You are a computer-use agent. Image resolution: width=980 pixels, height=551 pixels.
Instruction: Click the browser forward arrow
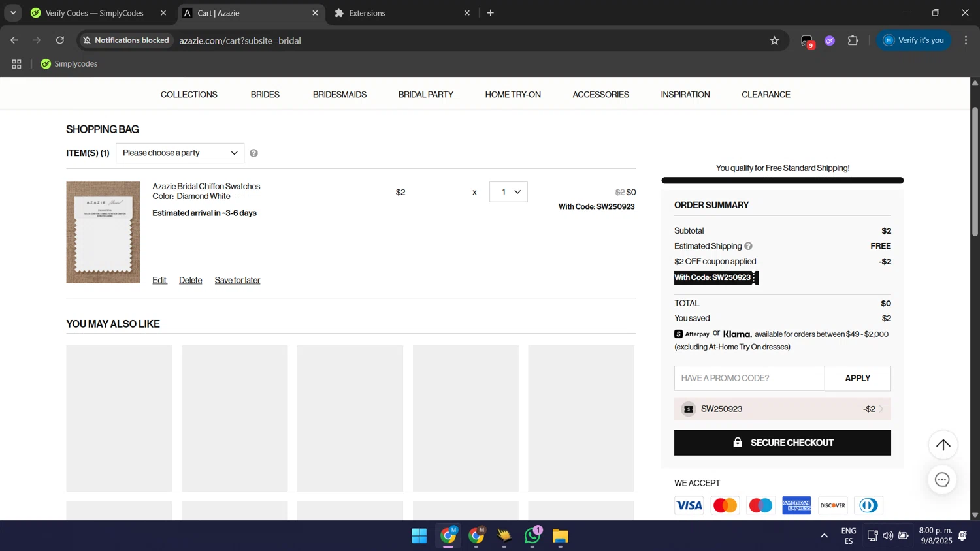[37, 40]
